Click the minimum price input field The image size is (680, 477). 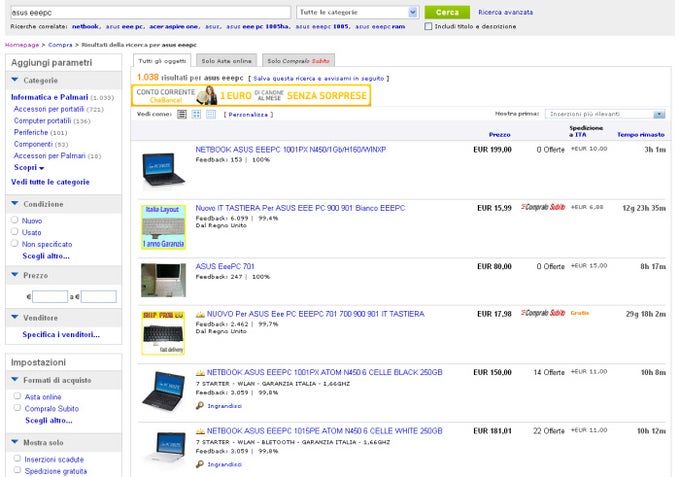pyautogui.click(x=50, y=297)
